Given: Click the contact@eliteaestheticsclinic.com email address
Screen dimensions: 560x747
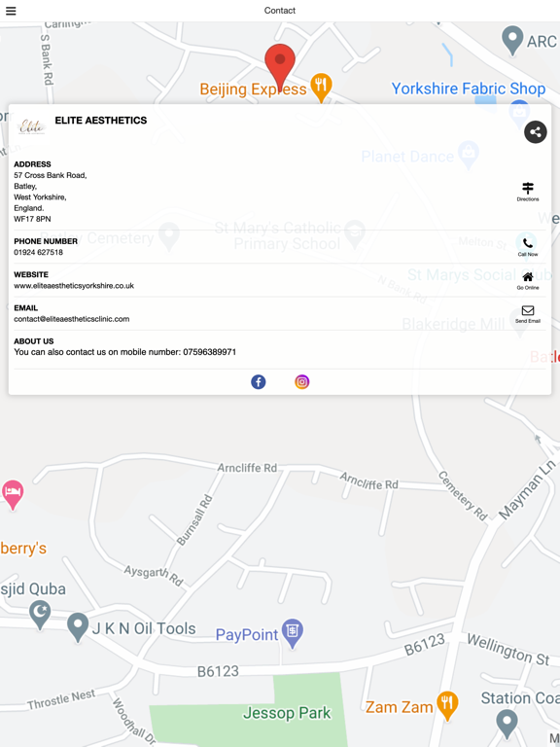Looking at the screenshot, I should click(71, 319).
